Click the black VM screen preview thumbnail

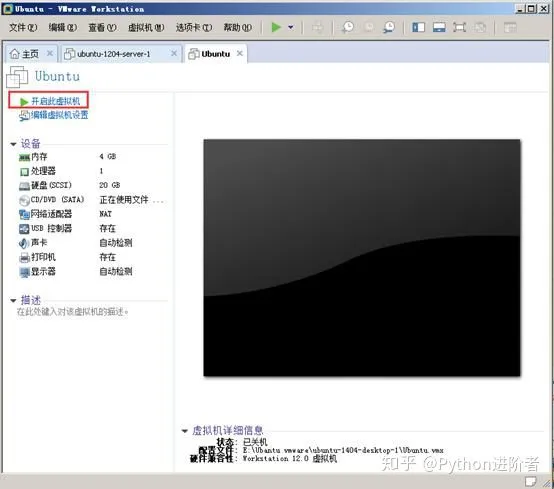362,258
